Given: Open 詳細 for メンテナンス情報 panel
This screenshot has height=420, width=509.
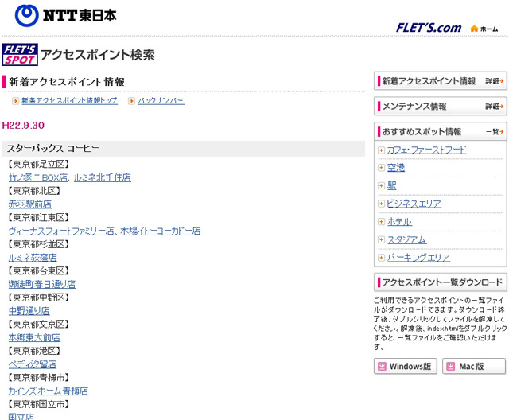Looking at the screenshot, I should click(495, 106).
